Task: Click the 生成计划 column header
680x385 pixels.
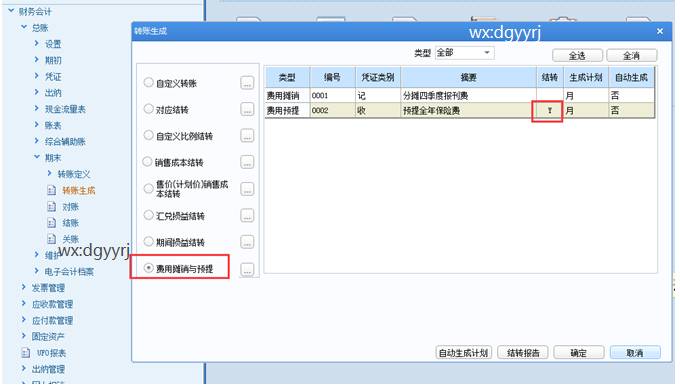Action: point(585,78)
